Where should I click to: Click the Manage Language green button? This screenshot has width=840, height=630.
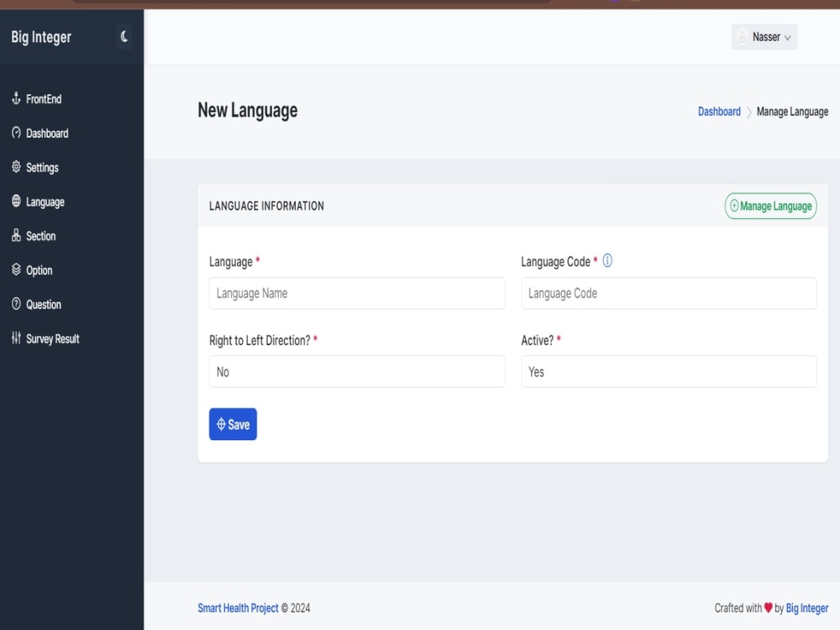[770, 206]
